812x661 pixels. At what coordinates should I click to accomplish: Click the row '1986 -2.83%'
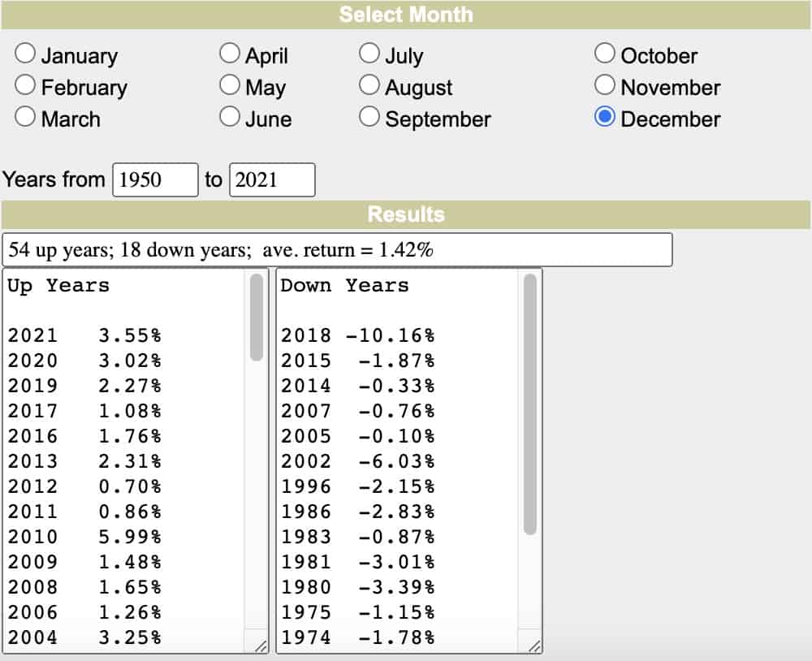point(358,512)
